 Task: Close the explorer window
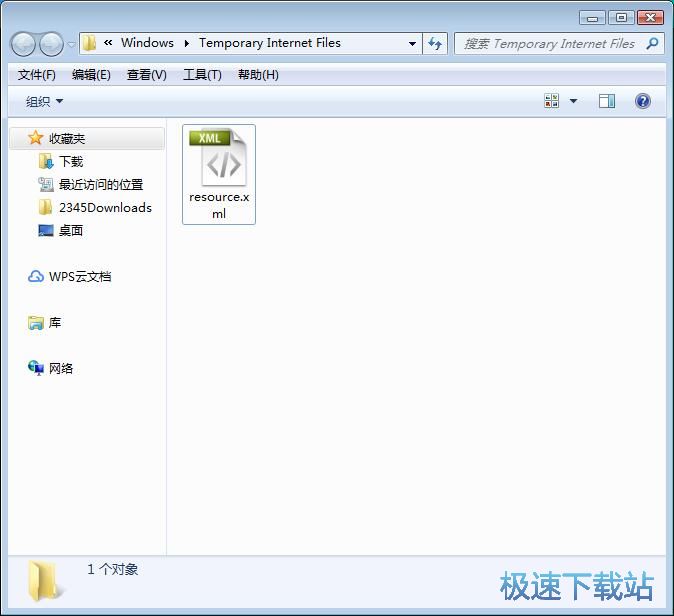(x=650, y=18)
